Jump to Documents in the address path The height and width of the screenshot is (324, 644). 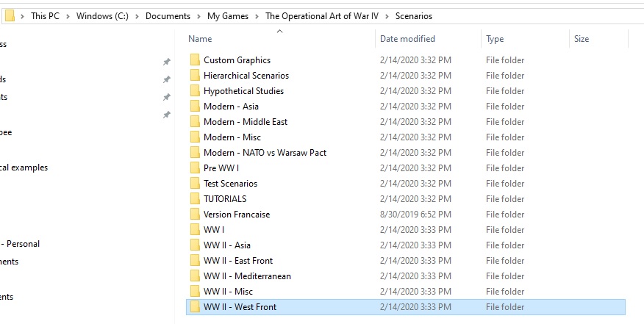click(168, 16)
